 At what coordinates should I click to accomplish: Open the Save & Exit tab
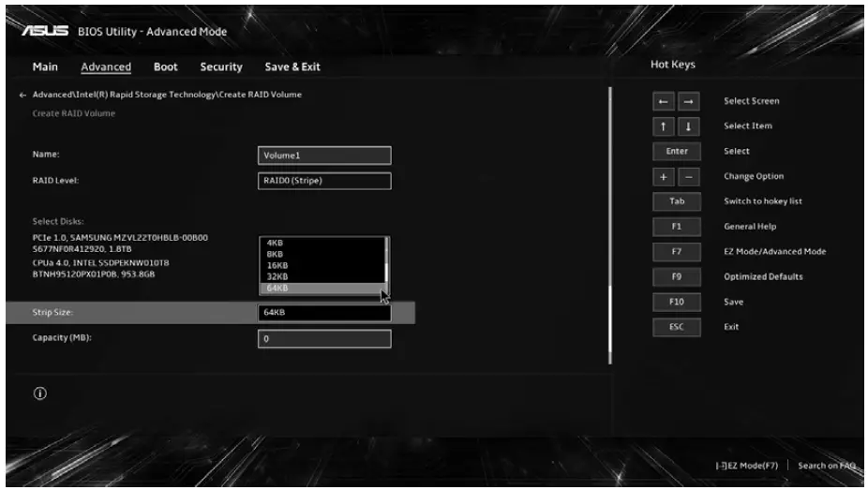pos(292,67)
